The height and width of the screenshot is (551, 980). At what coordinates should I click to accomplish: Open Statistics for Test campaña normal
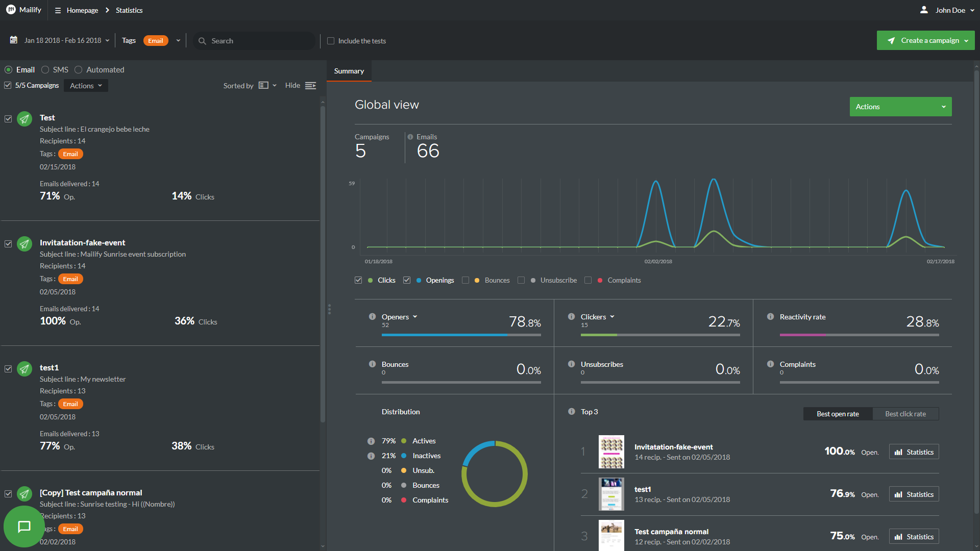point(914,537)
